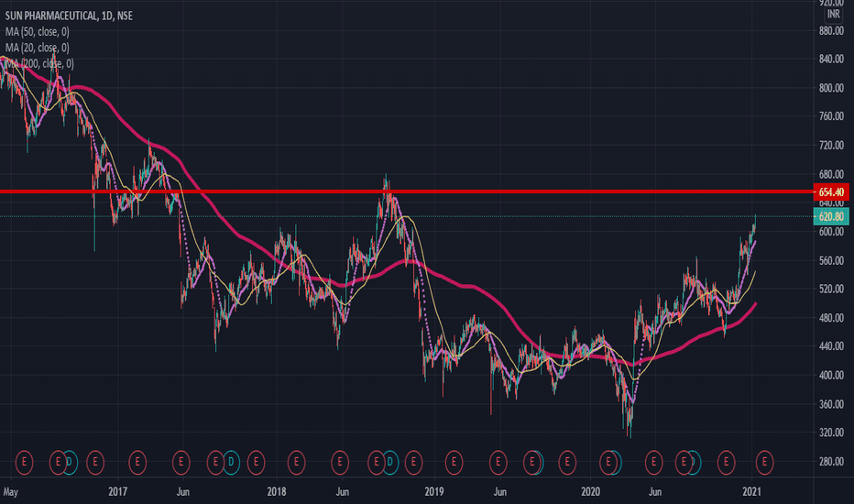Open earnings marker above Jun 2017 label

coord(181,463)
